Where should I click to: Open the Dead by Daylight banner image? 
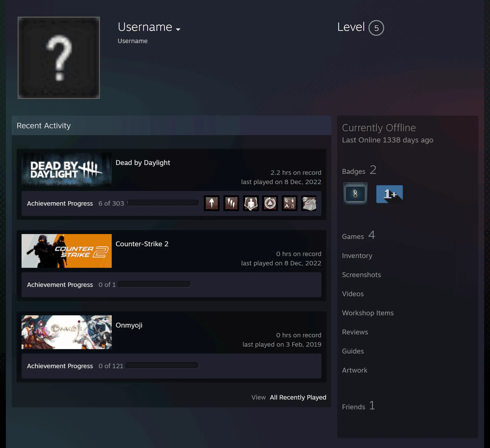(x=67, y=169)
